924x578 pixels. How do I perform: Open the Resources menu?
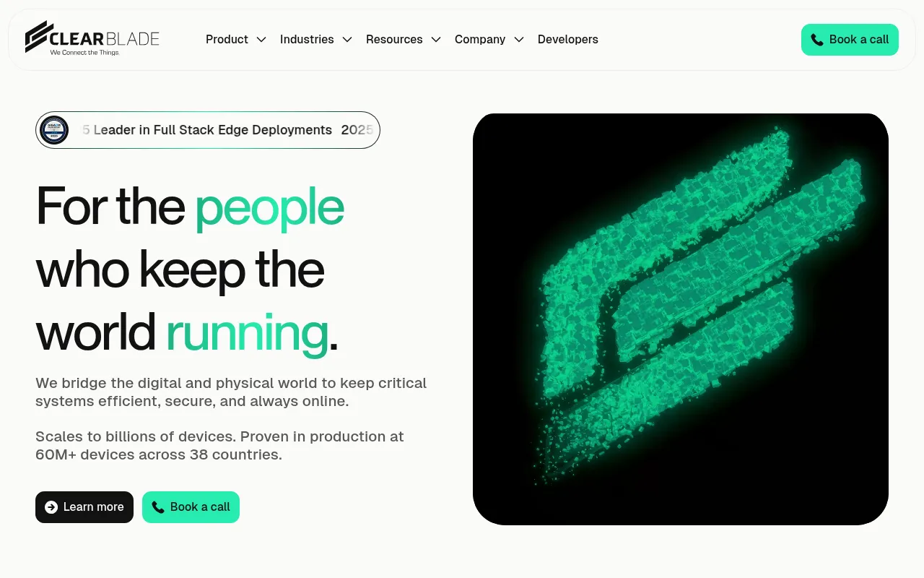[x=394, y=40]
